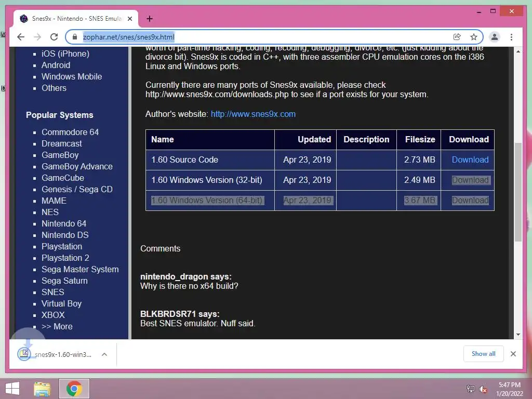Open NES system page
The width and height of the screenshot is (532, 399).
pos(50,212)
